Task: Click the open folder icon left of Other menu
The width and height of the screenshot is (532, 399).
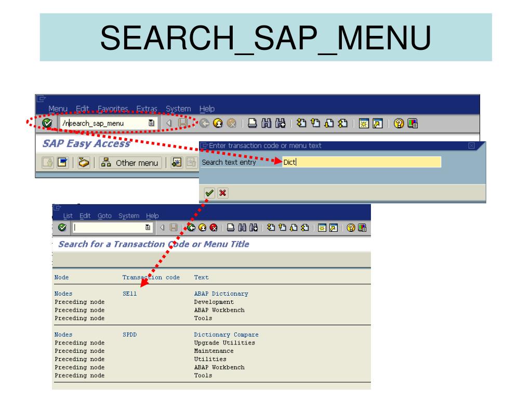Action: [x=84, y=163]
